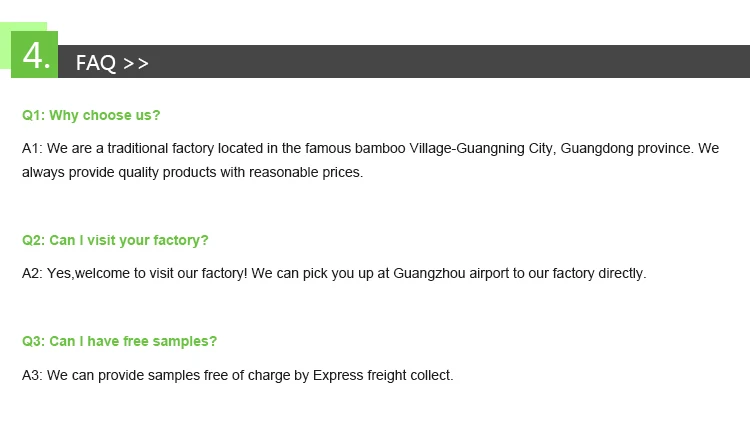Open the question 'Why choose us?'

[x=105, y=115]
